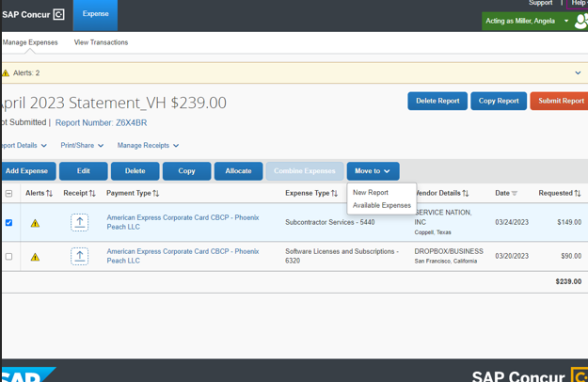Click the 03/24/2023 date cell

click(x=512, y=222)
